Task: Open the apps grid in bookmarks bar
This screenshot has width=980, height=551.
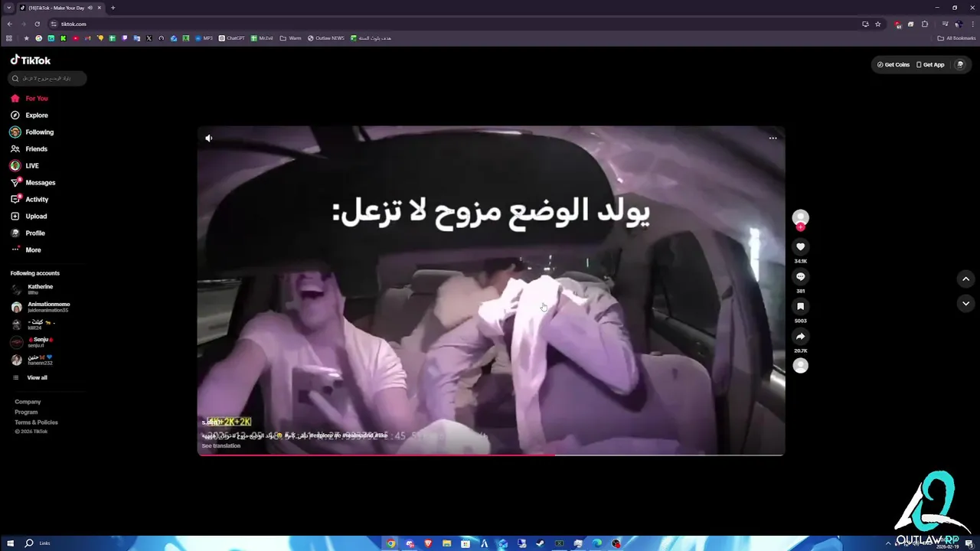Action: click(9, 38)
